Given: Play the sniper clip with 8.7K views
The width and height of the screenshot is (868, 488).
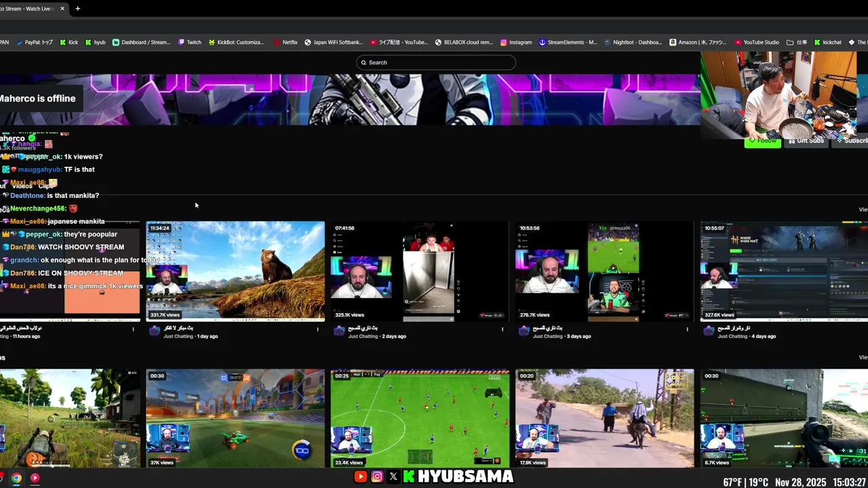Looking at the screenshot, I should (784, 418).
